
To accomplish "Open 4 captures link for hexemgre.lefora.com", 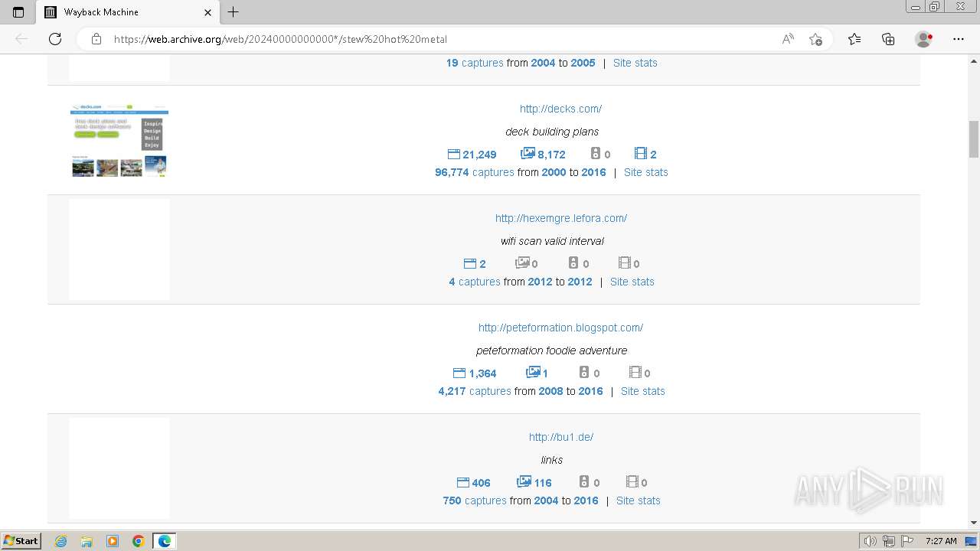I will coord(475,282).
